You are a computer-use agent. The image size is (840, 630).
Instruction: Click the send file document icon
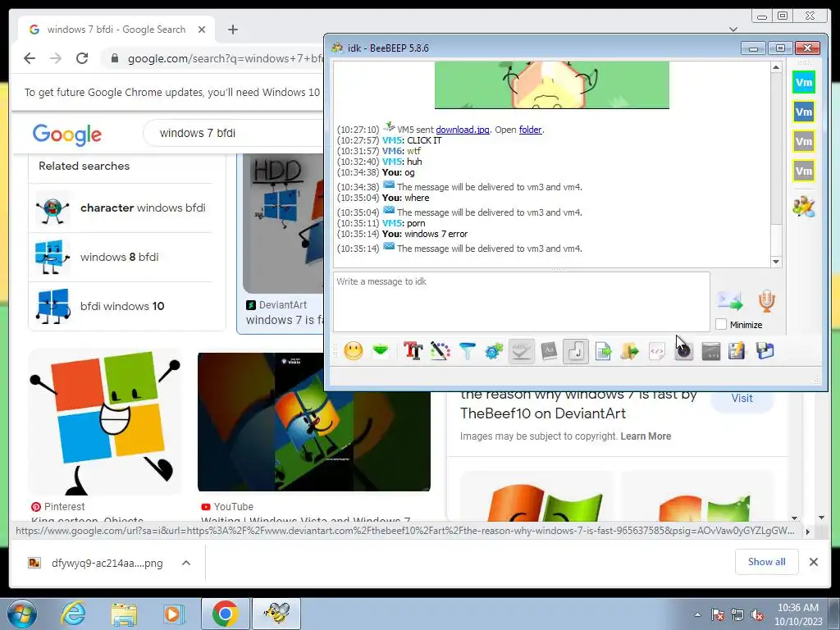pos(603,351)
